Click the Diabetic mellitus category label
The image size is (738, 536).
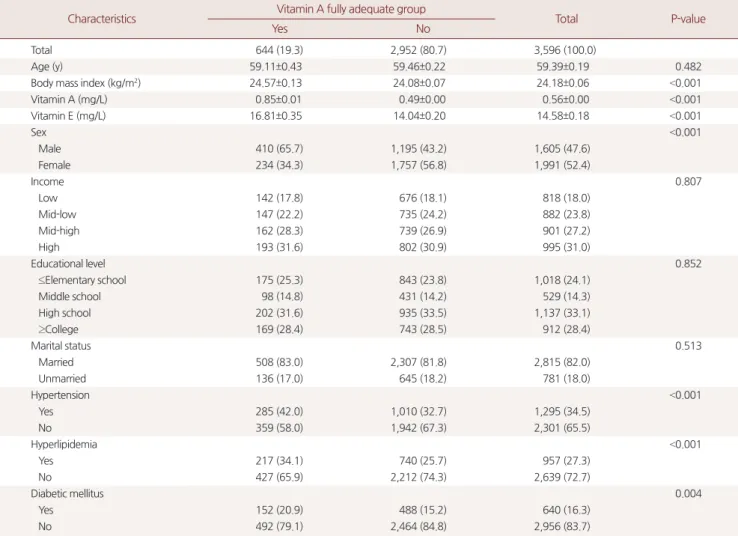[67, 494]
